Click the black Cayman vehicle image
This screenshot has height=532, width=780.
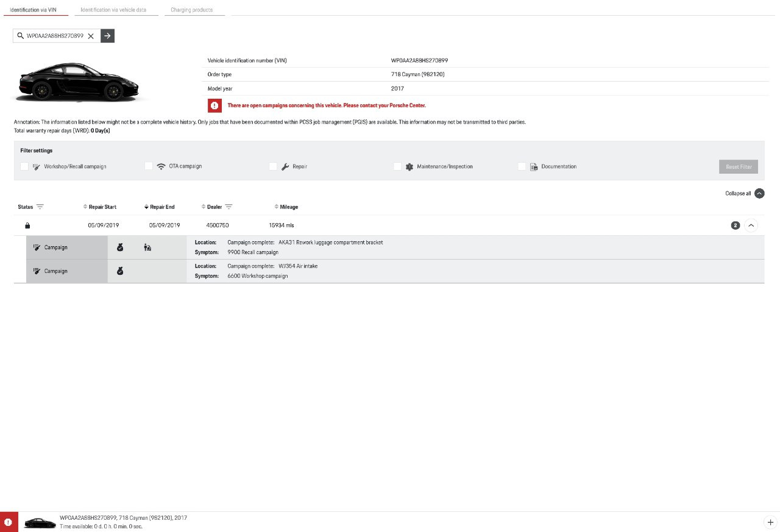point(78,82)
